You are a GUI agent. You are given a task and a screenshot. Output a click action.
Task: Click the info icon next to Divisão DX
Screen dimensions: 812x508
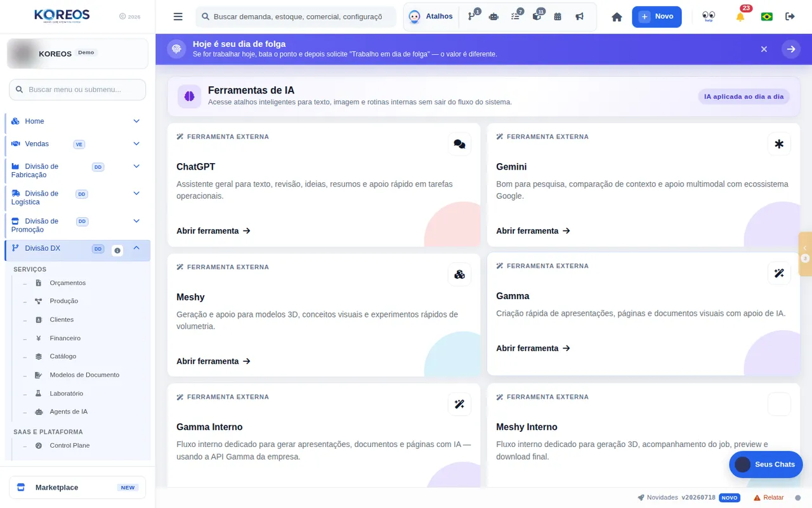coord(117,251)
